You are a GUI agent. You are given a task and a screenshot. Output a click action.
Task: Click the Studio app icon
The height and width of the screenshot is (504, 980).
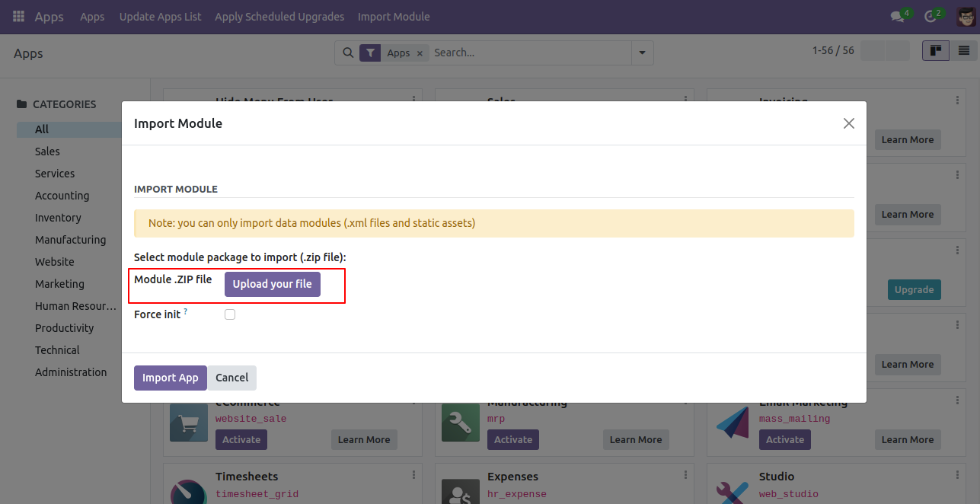[x=733, y=491]
